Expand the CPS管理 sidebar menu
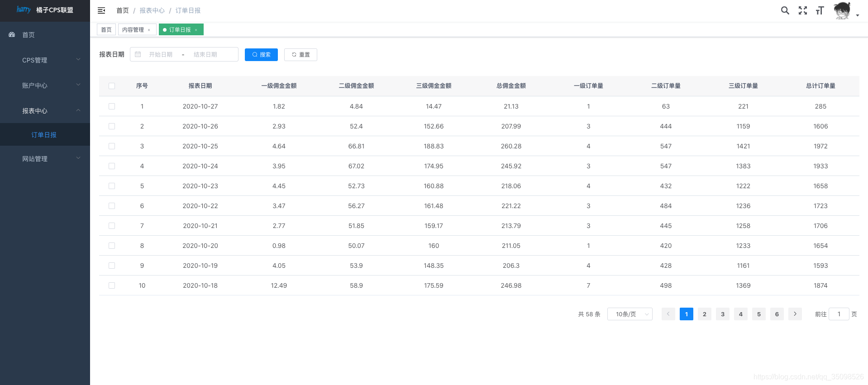This screenshot has width=868, height=385. pyautogui.click(x=45, y=60)
